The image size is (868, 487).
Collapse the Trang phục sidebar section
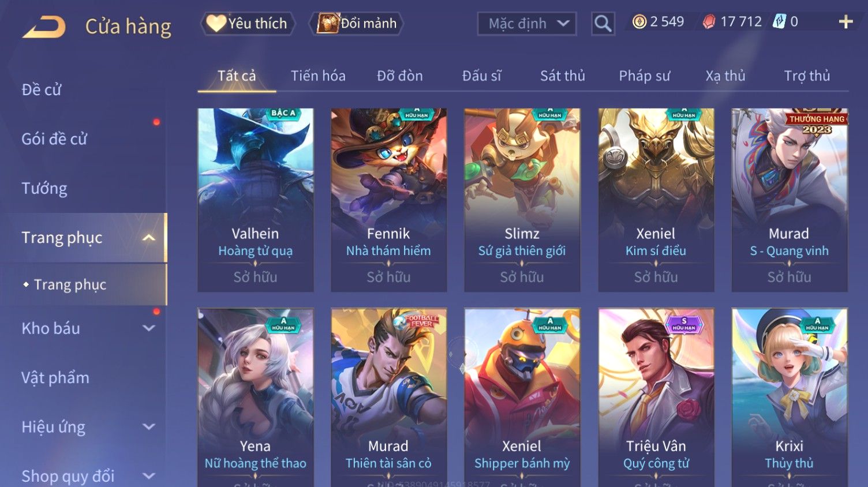point(149,238)
